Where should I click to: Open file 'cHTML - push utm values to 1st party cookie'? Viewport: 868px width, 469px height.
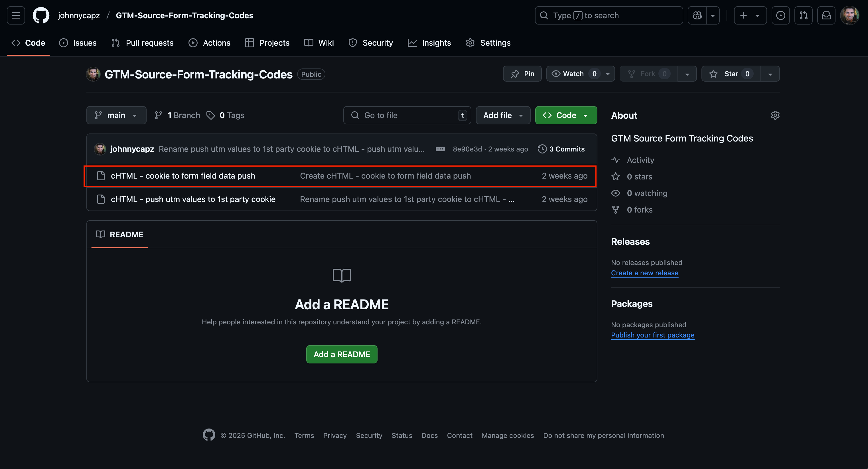tap(193, 199)
